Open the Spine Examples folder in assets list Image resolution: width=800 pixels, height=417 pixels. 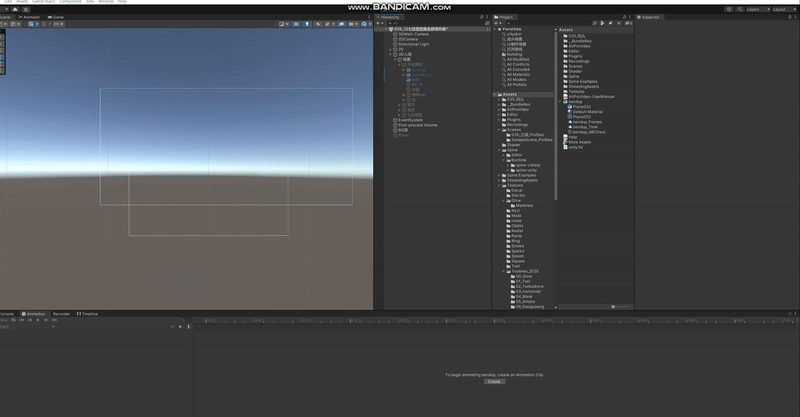581,82
